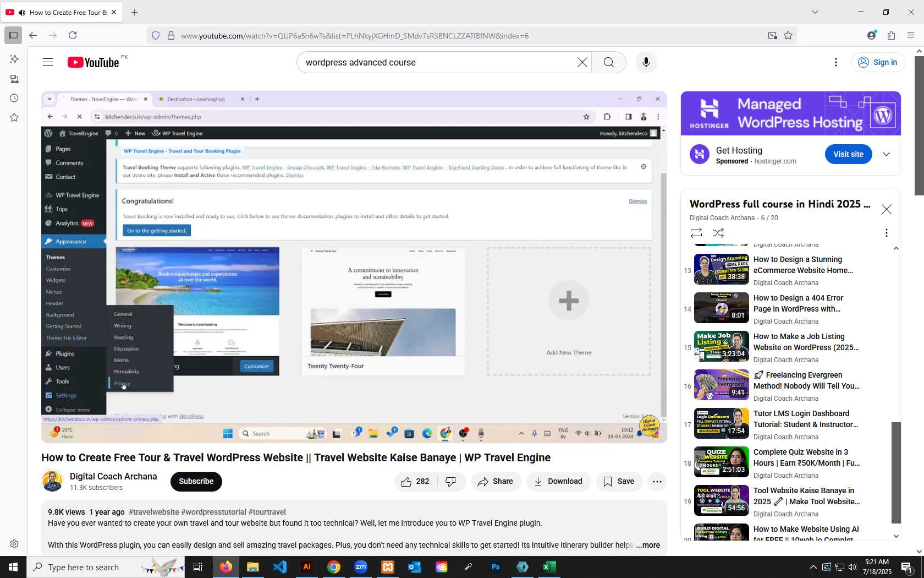
Task: Click the Firefox address bar URL
Action: click(355, 36)
